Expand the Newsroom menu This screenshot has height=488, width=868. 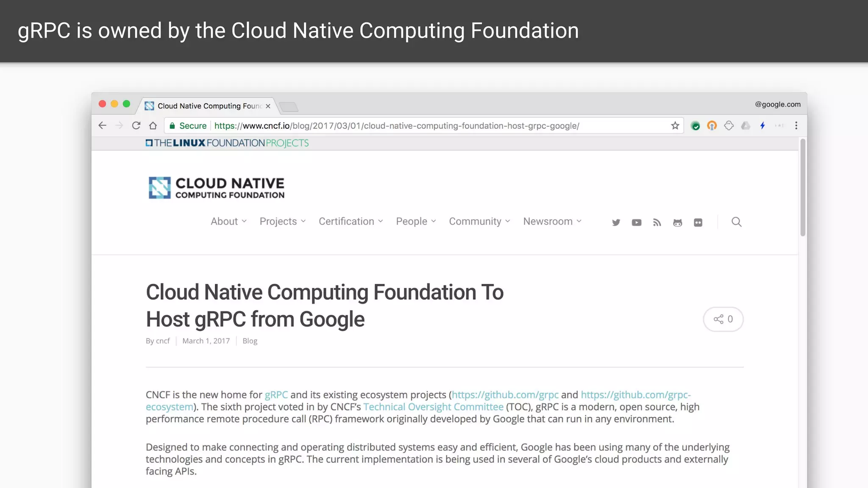tap(552, 222)
